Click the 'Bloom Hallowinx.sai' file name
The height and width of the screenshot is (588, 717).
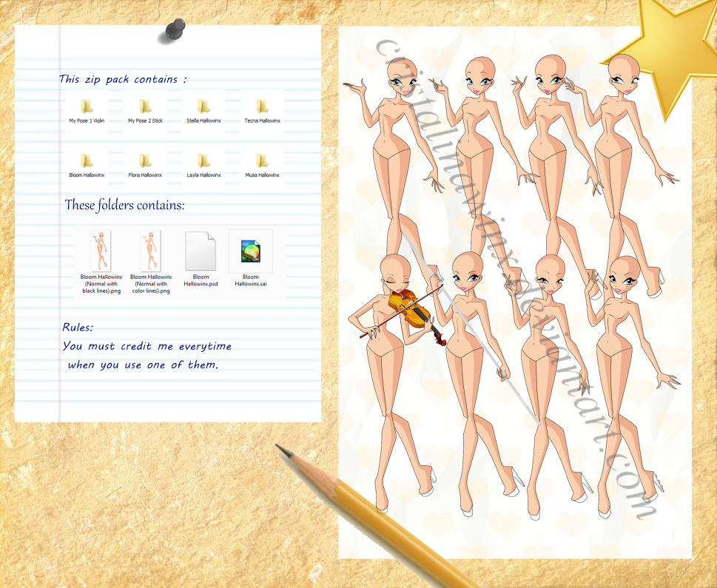tap(251, 280)
